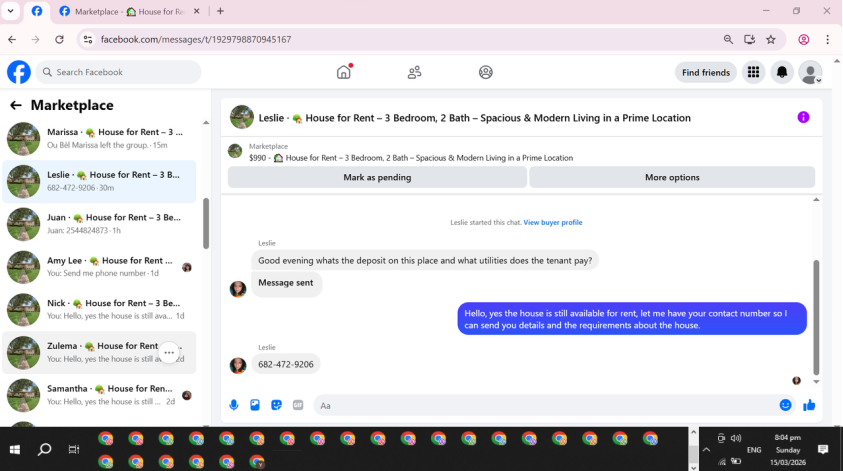Click the voice clip microphone icon
The image size is (843, 471).
pos(234,405)
